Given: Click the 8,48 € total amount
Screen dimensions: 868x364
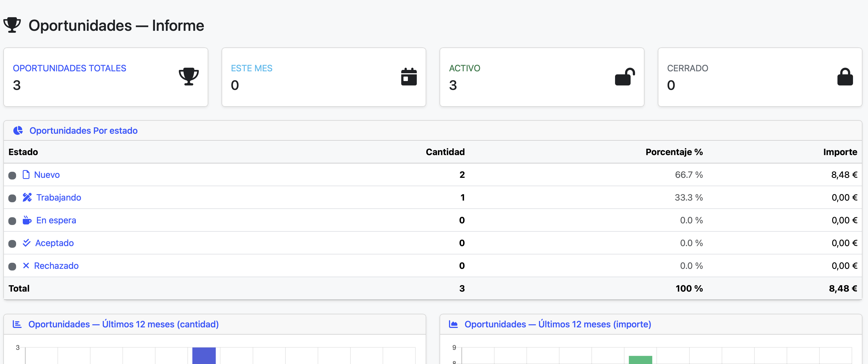Looking at the screenshot, I should tap(843, 289).
